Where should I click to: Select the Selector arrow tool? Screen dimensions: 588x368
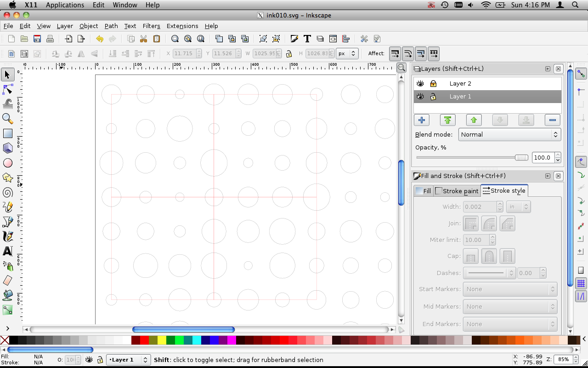pos(7,74)
